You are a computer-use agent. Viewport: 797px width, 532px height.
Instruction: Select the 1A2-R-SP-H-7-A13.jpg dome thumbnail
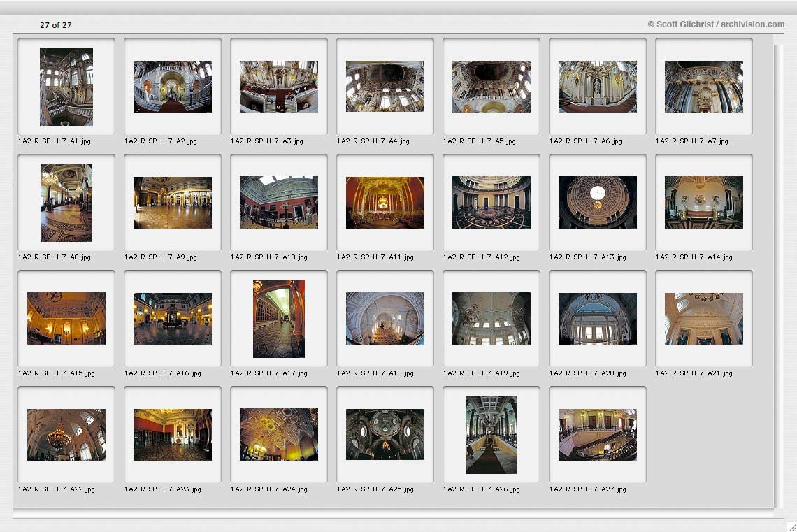click(597, 202)
